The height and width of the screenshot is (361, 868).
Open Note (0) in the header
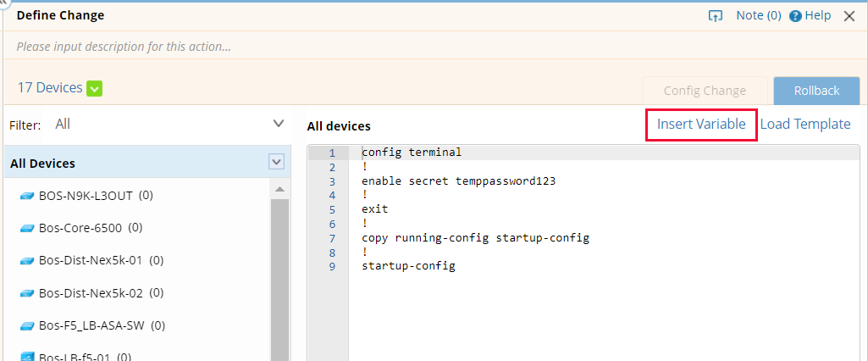point(758,16)
